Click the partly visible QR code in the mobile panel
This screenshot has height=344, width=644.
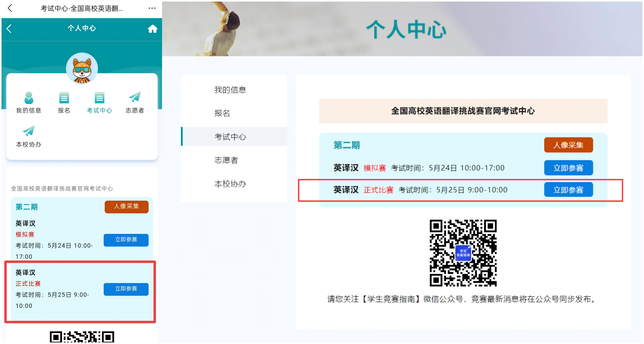(x=82, y=337)
